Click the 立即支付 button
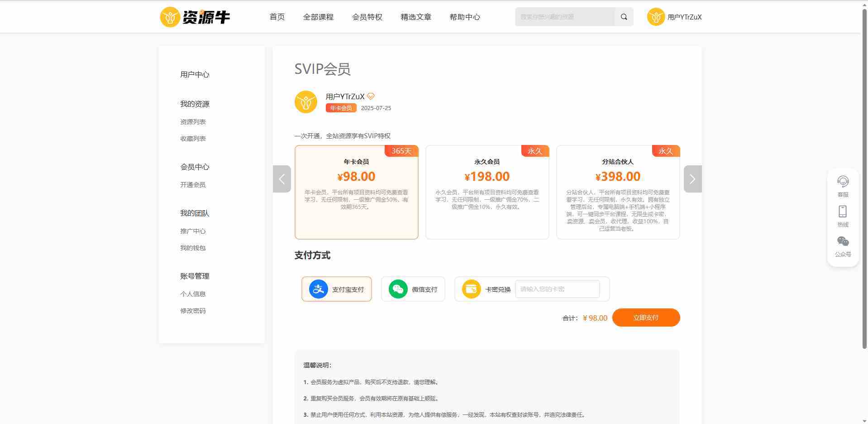 (646, 318)
